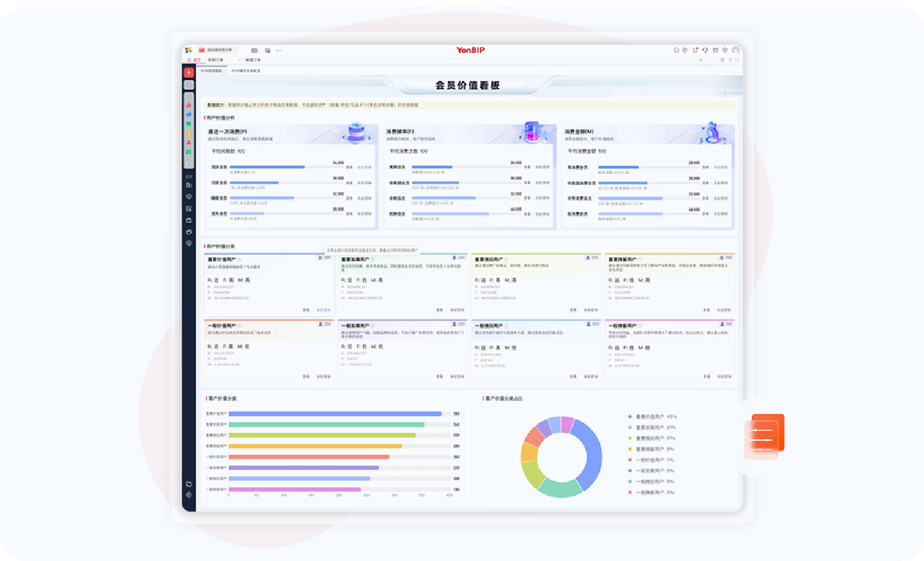924x561 pixels.
Task: Open the notification icon with red dot
Action: click(x=695, y=50)
